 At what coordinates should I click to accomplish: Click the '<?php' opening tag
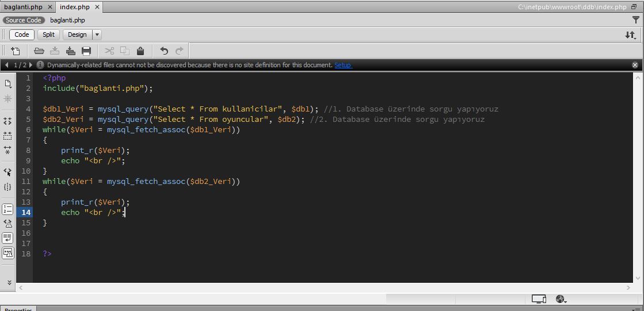pyautogui.click(x=54, y=78)
